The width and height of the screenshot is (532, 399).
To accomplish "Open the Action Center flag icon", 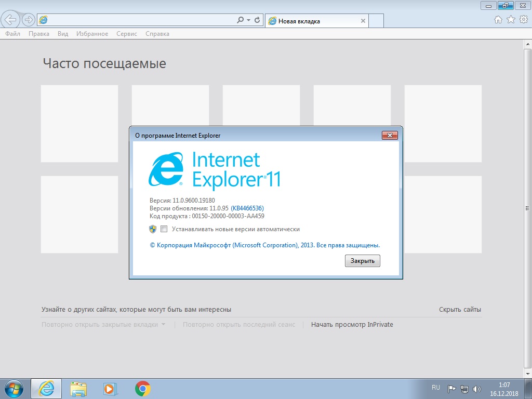I will point(451,389).
